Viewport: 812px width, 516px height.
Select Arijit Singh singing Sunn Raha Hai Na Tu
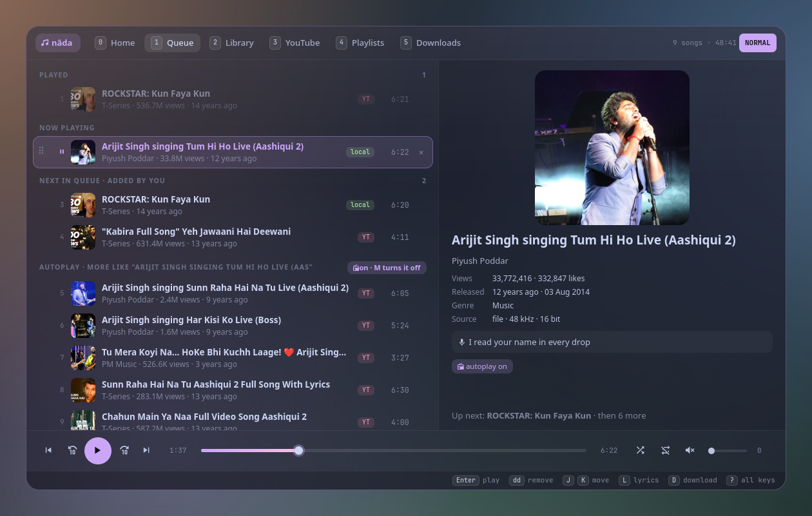point(233,293)
